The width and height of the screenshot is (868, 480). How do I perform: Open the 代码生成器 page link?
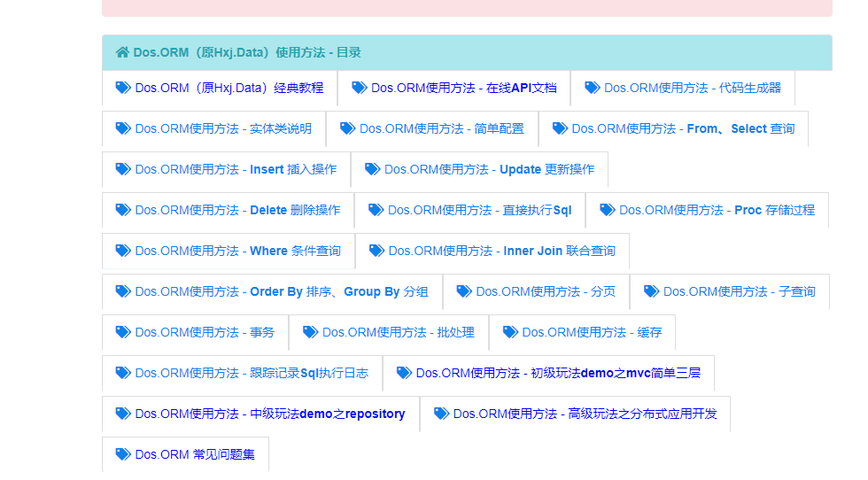tap(693, 88)
